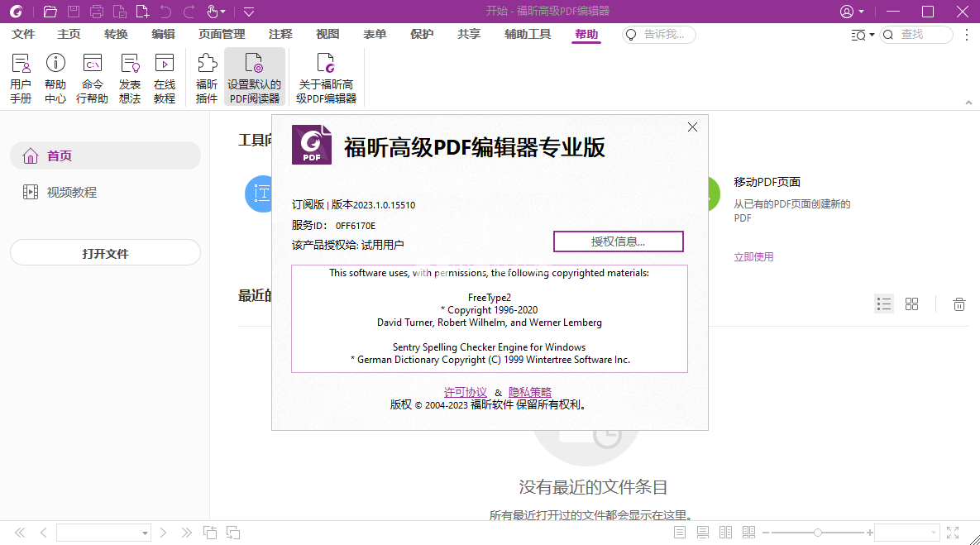The height and width of the screenshot is (545, 980).
Task: Click the zoom in plus button
Action: click(x=869, y=533)
